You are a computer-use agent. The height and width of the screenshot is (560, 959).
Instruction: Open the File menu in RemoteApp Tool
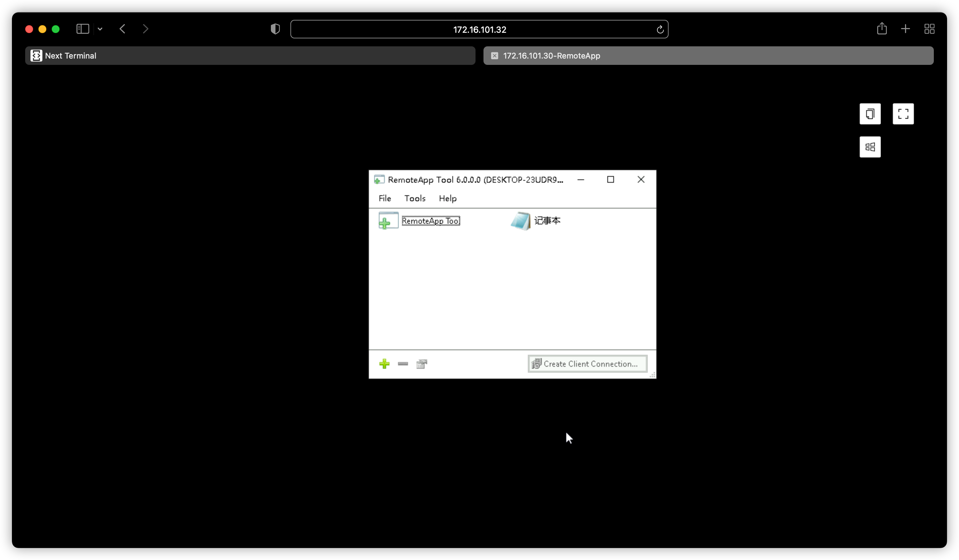385,198
